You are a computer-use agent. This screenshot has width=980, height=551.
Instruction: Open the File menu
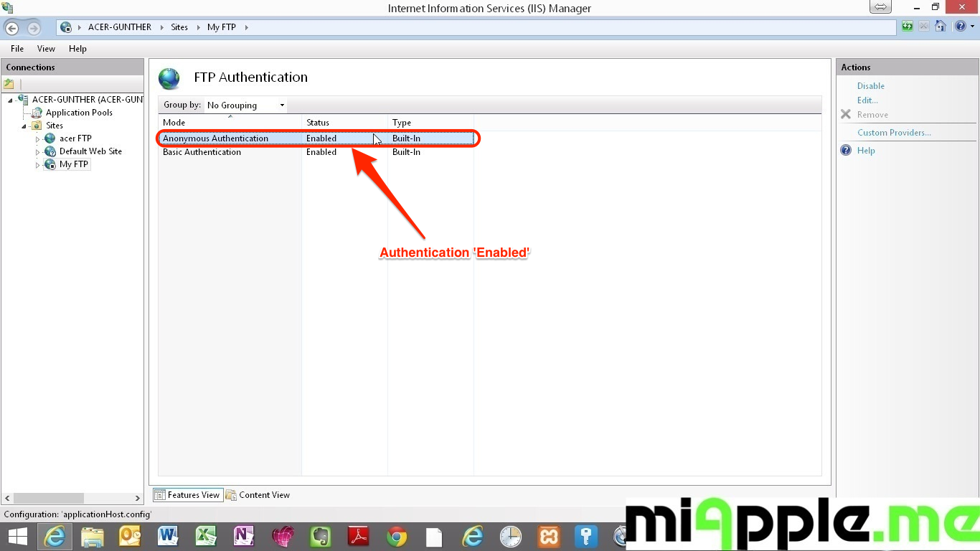click(17, 49)
